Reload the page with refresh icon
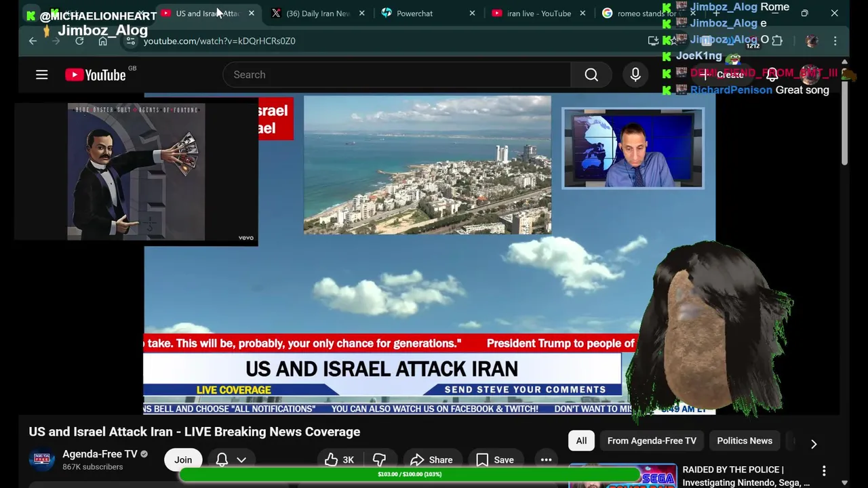 [79, 41]
